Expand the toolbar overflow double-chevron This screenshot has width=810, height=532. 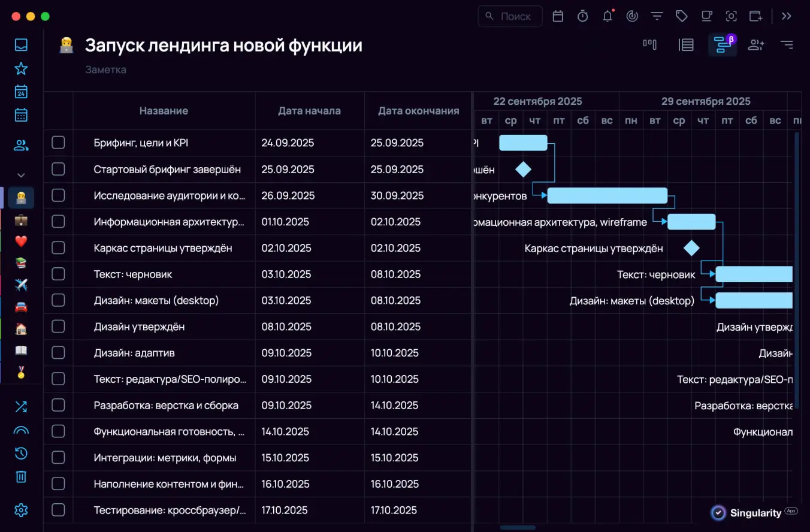[x=787, y=16]
